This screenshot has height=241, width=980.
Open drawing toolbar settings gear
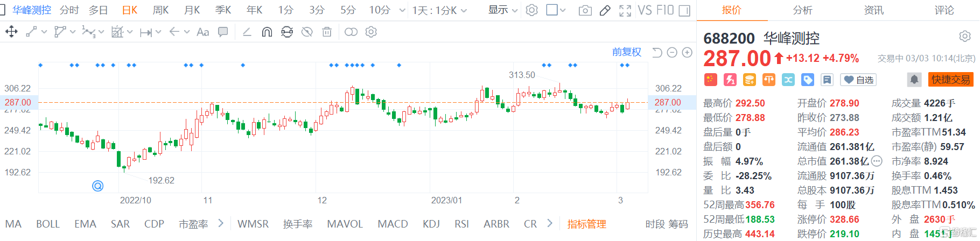coord(371,32)
